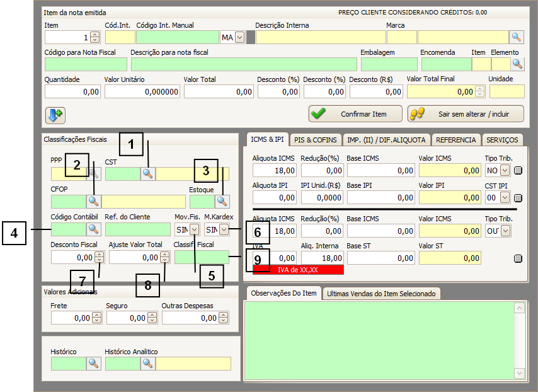Image resolution: width=538 pixels, height=392 pixels.
Task: Click the CFOP search magnifier icon
Action: tap(93, 201)
